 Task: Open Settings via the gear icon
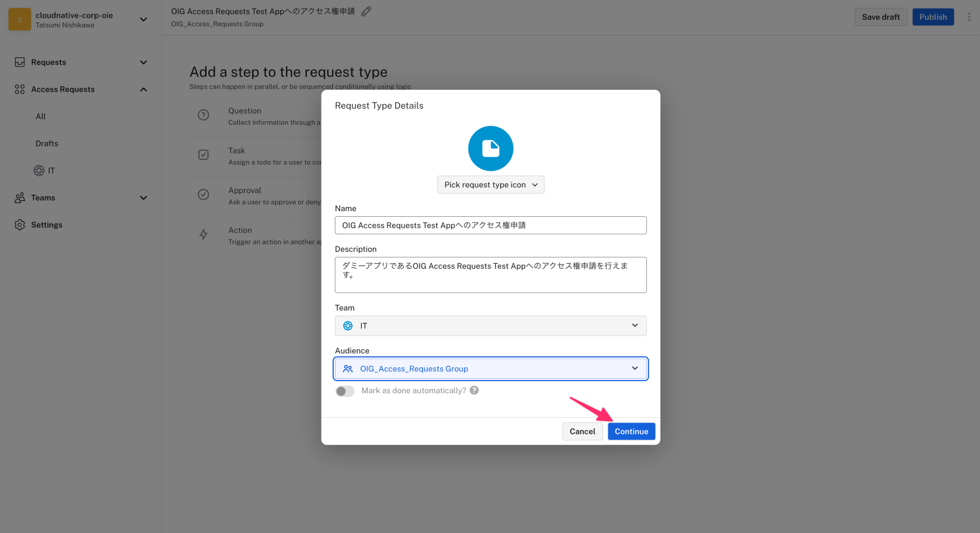pyautogui.click(x=19, y=224)
